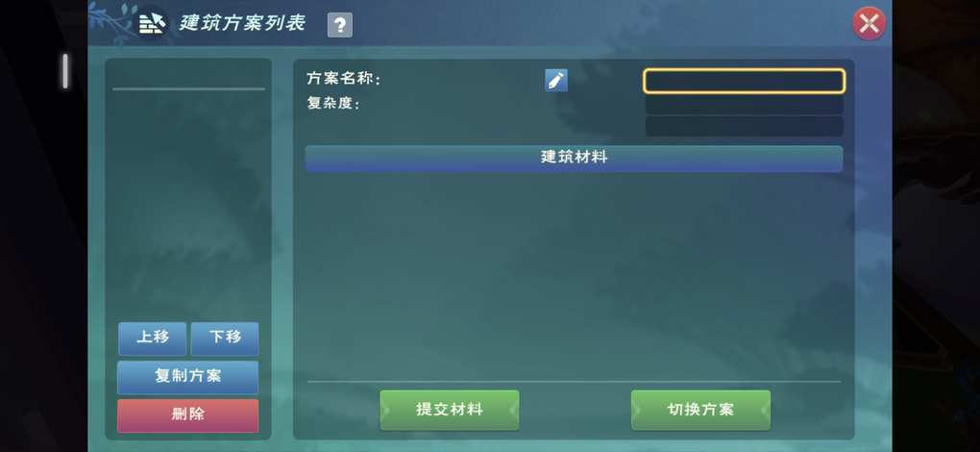This screenshot has width=980, height=452.
Task: Click the pencil edit name icon
Action: 556,80
